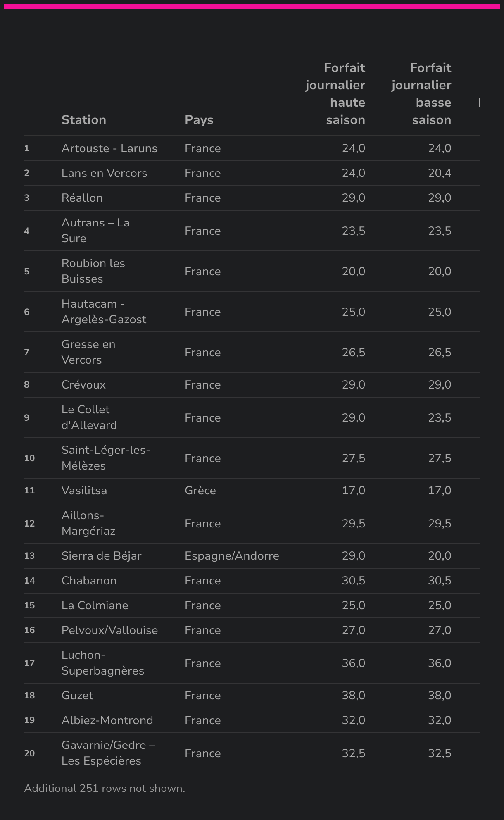504x820 pixels.
Task: Sort by Forfait journalier haute saison header
Action: point(335,94)
